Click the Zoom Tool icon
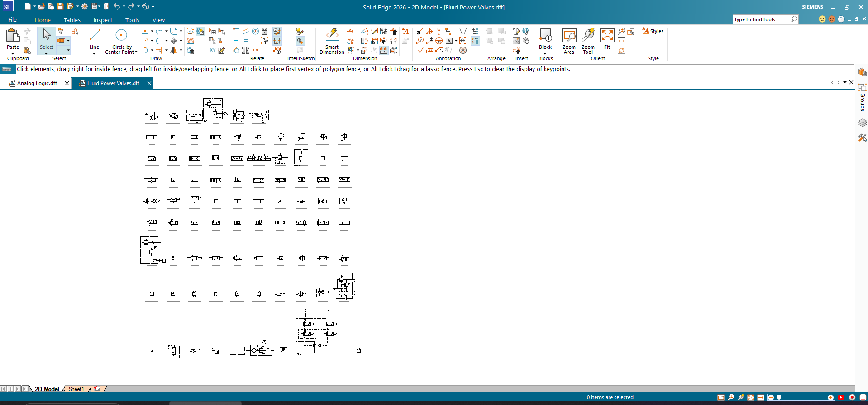Viewport: 868px width, 405px height. [588, 41]
